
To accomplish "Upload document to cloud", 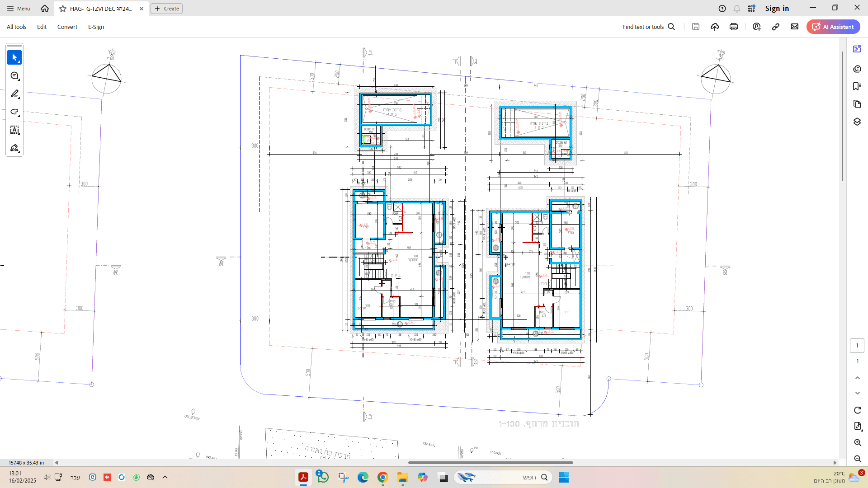I will [715, 27].
